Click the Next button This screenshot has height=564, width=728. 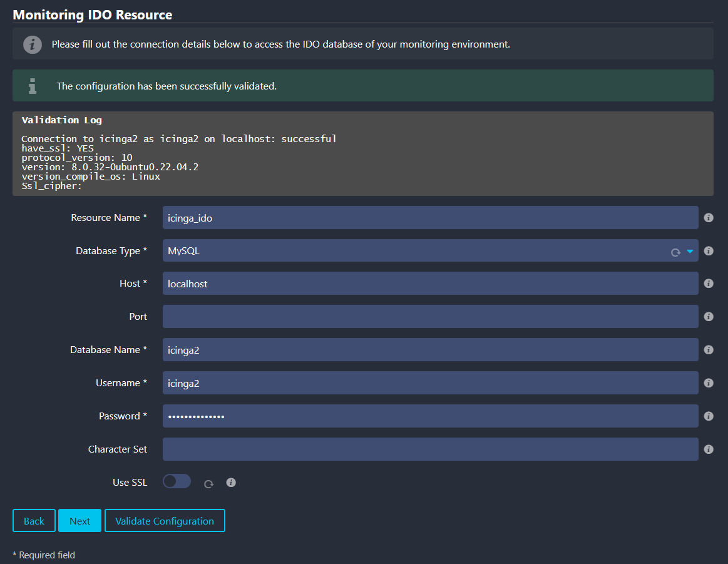tap(79, 521)
